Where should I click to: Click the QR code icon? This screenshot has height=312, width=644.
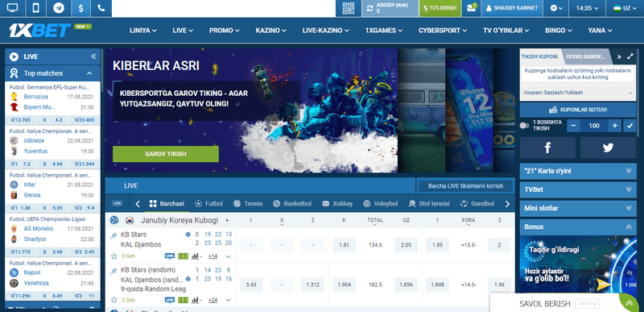349,8
